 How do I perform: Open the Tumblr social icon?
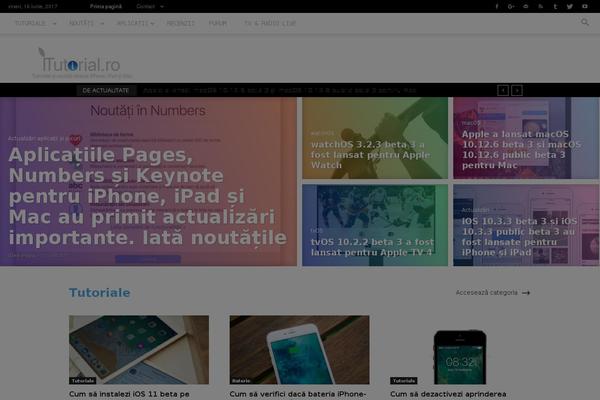pos(555,7)
